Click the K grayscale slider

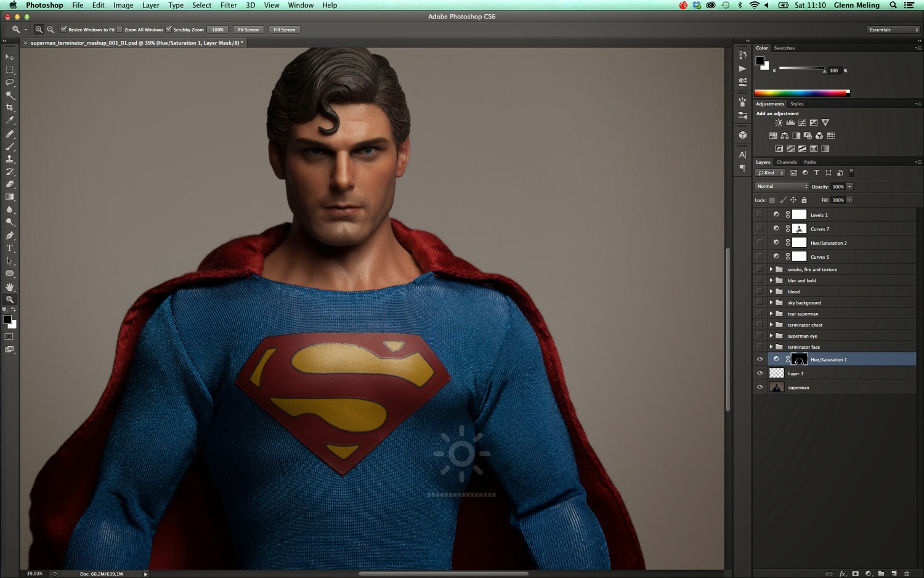point(802,68)
